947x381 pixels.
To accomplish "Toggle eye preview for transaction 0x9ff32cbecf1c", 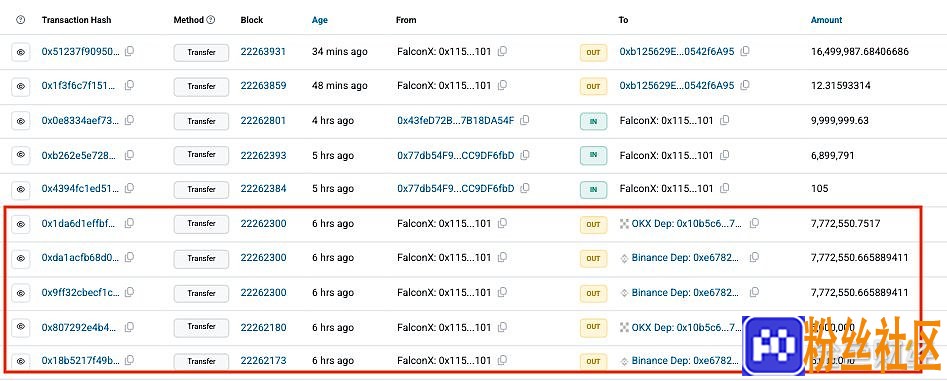I will pyautogui.click(x=21, y=293).
